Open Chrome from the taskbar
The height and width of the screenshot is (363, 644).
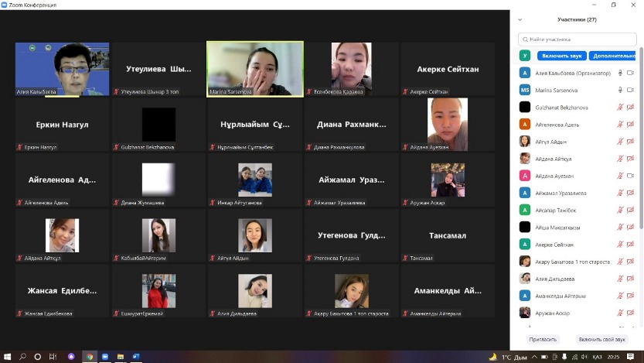[x=89, y=357]
